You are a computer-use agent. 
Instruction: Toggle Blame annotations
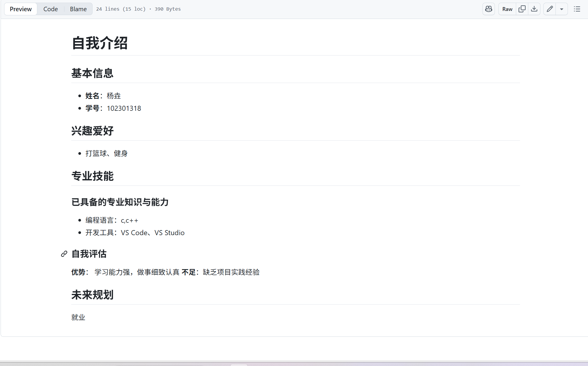[78, 9]
